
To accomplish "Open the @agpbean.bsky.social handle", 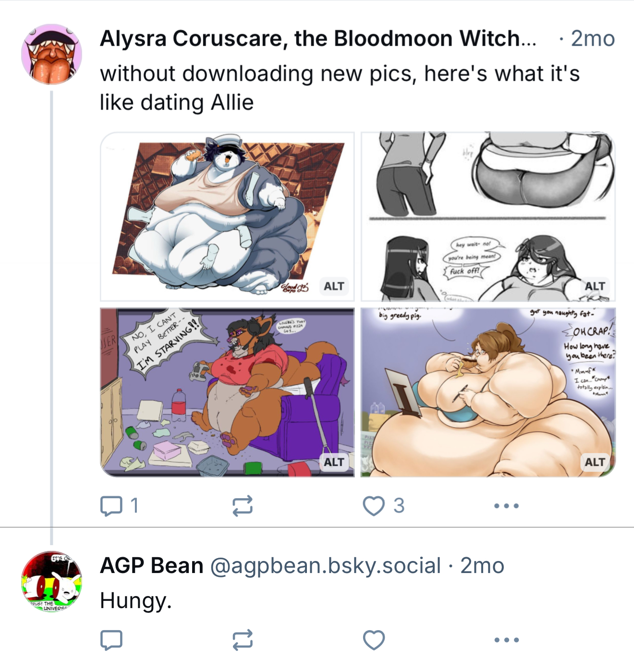I will coord(326,565).
